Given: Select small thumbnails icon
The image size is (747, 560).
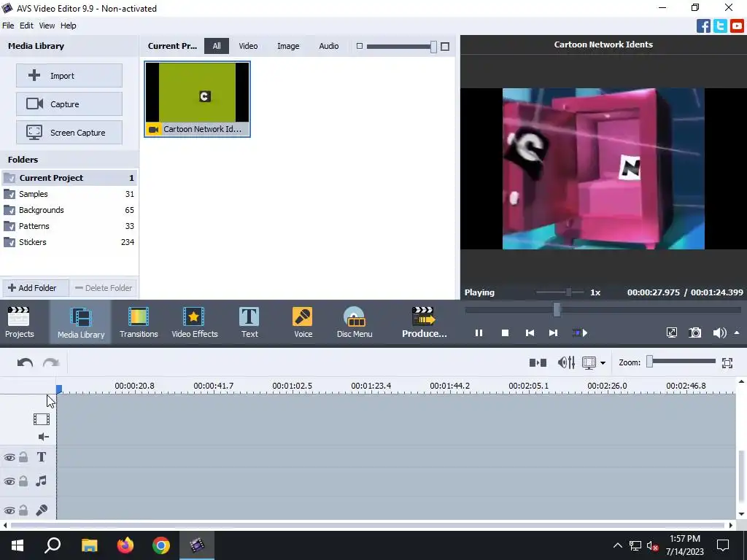Looking at the screenshot, I should pos(360,46).
